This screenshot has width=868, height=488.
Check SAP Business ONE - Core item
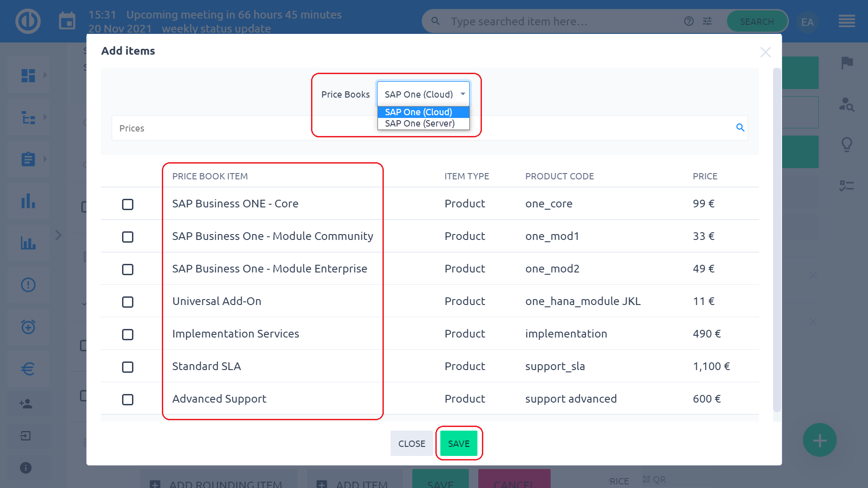point(127,204)
